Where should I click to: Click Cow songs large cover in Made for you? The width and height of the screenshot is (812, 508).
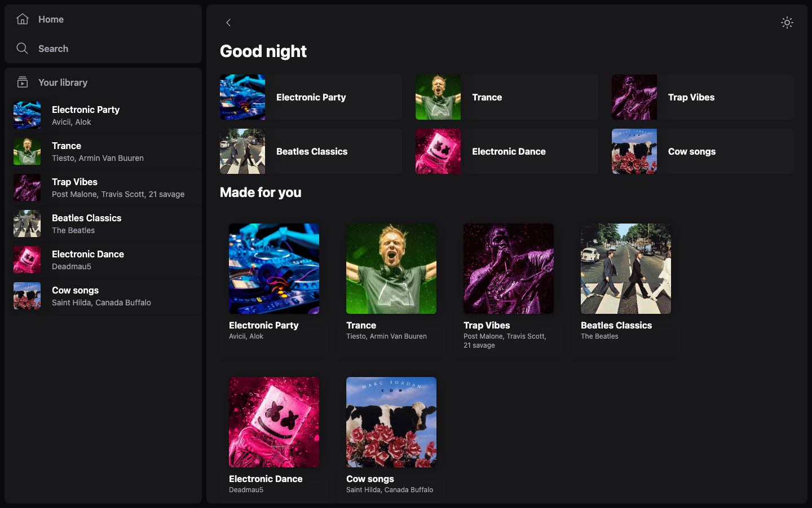tap(391, 422)
